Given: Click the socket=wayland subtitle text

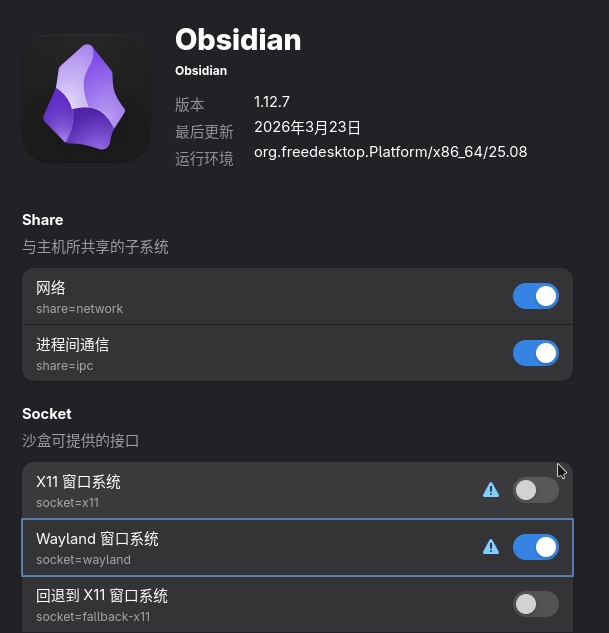Looking at the screenshot, I should pyautogui.click(x=83, y=560).
